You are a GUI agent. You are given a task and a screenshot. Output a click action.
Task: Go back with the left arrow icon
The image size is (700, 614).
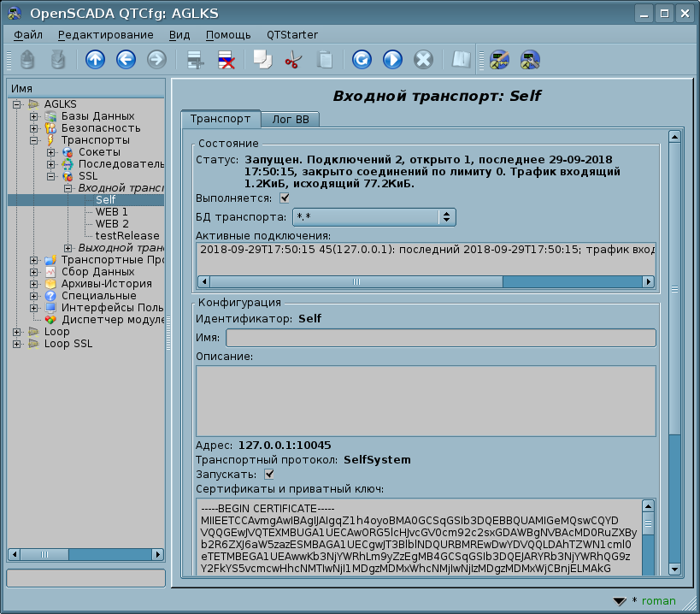click(126, 59)
